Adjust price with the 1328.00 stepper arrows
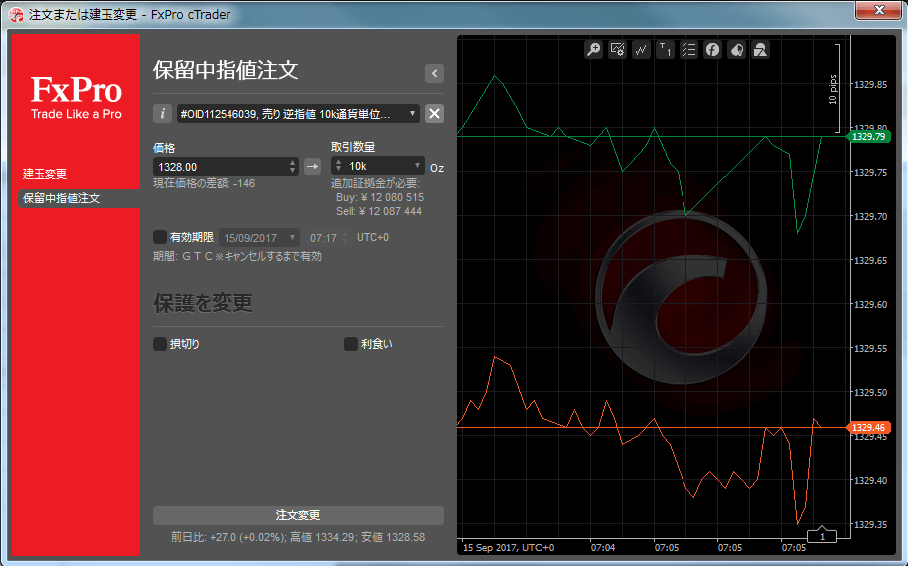This screenshot has height=566, width=908. (x=292, y=167)
